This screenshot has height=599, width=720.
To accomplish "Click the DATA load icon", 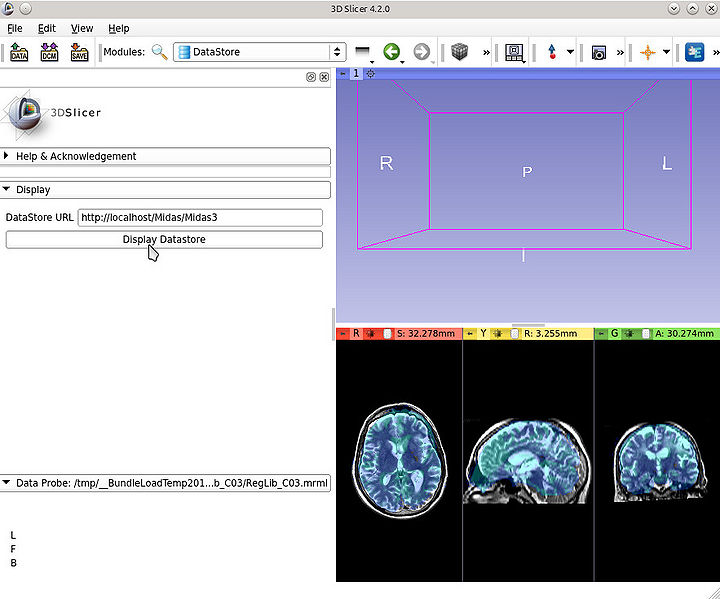I will (18, 52).
